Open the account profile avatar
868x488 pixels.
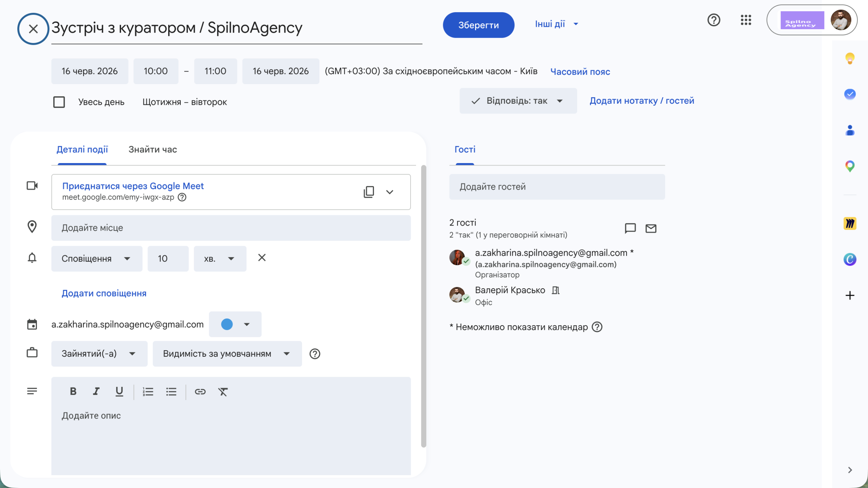[x=841, y=20]
